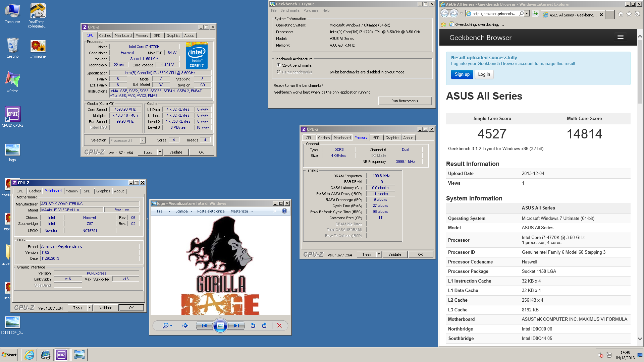This screenshot has width=644, height=362.
Task: Click the zoom magnifier in photo viewer
Action: click(167, 325)
